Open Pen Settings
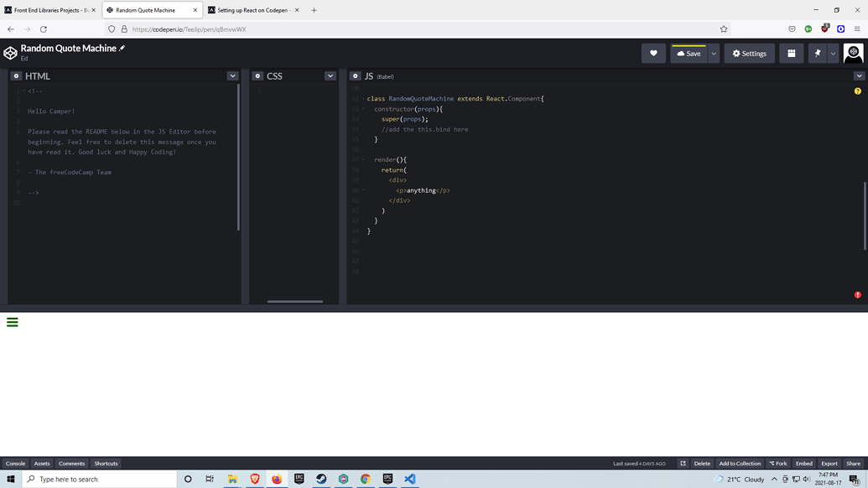Image resolution: width=868 pixels, height=488 pixels. coord(749,53)
